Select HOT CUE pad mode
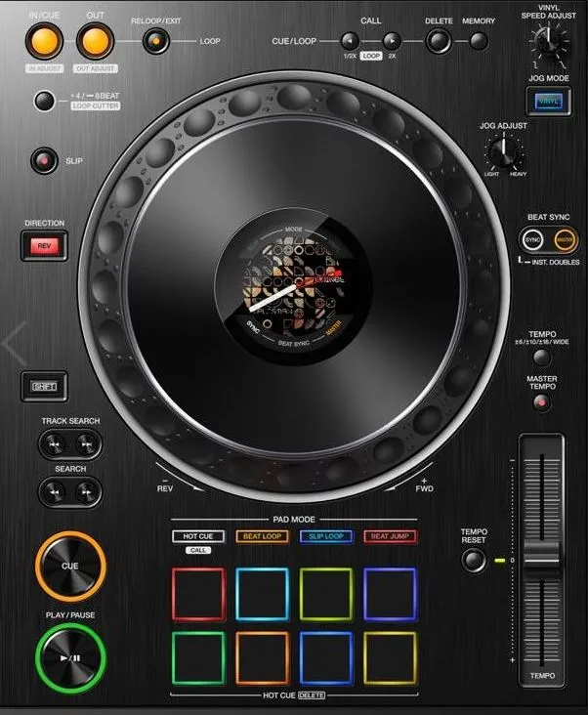The image size is (588, 715). pos(198,536)
